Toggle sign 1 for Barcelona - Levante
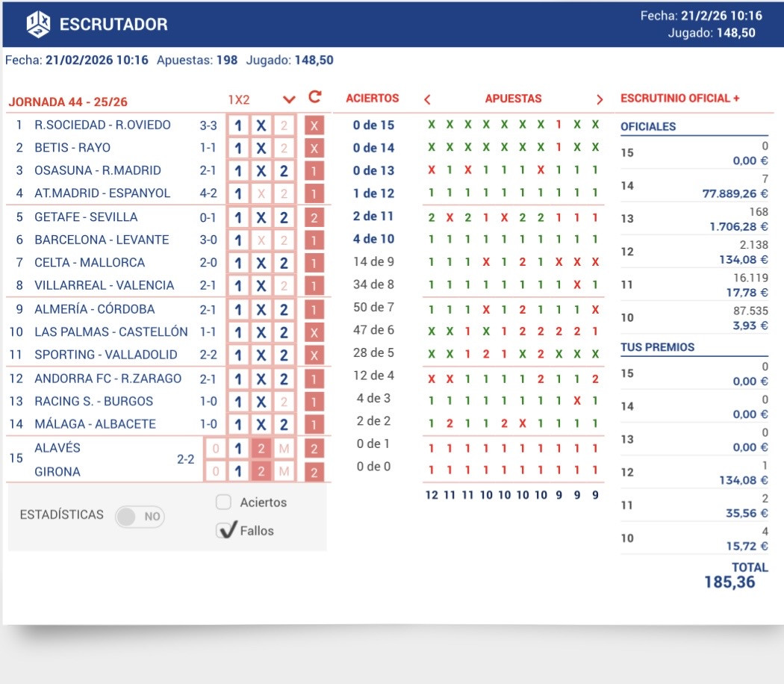This screenshot has width=784, height=684. pos(238,240)
